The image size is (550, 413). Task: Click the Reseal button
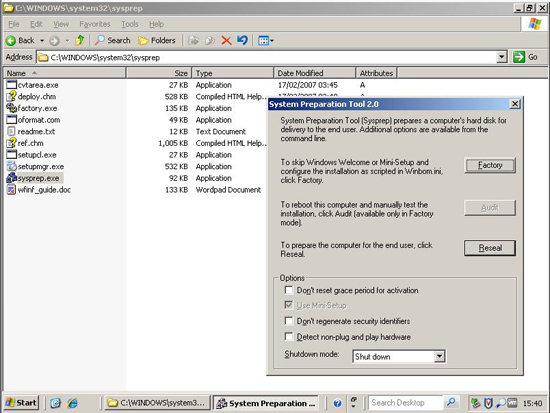pos(490,248)
